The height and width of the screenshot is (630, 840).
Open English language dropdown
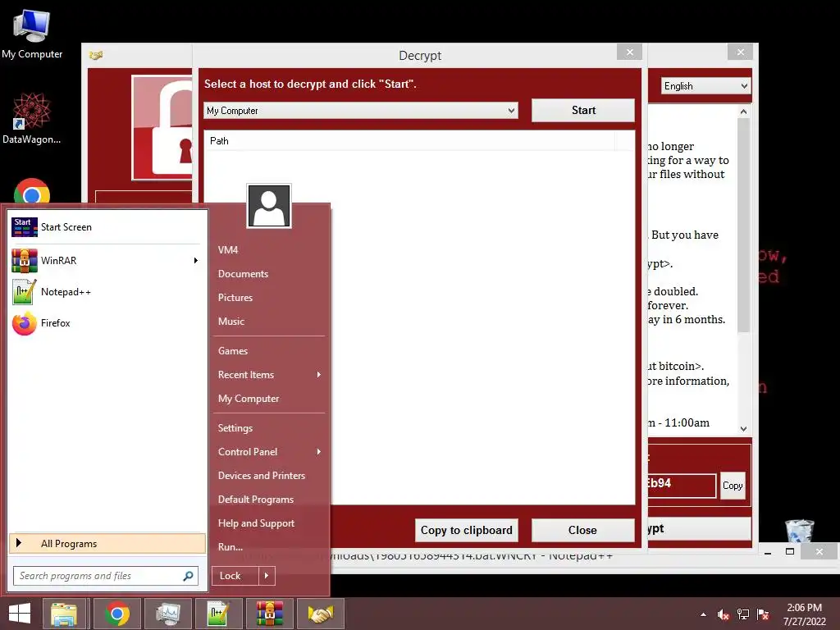[705, 85]
